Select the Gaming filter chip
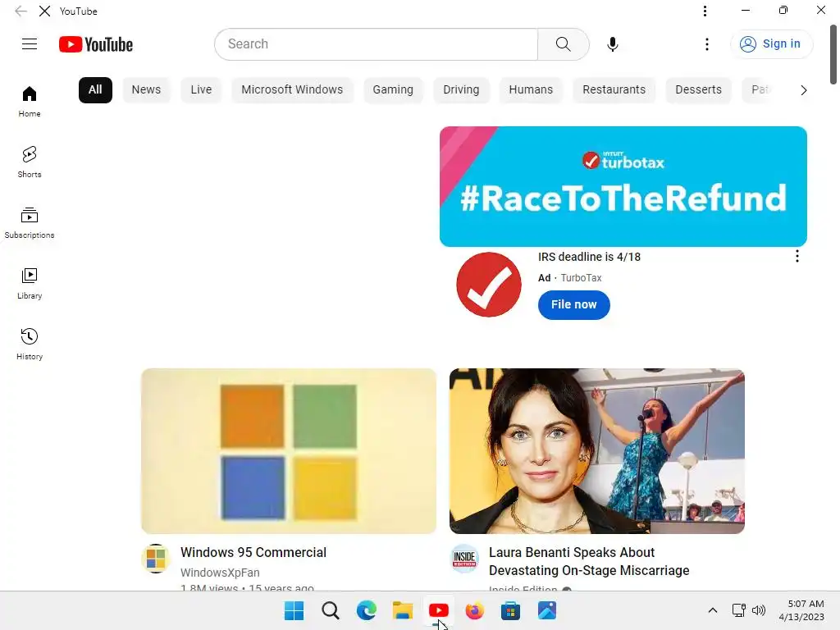Screen dimensions: 840x630 click(393, 90)
